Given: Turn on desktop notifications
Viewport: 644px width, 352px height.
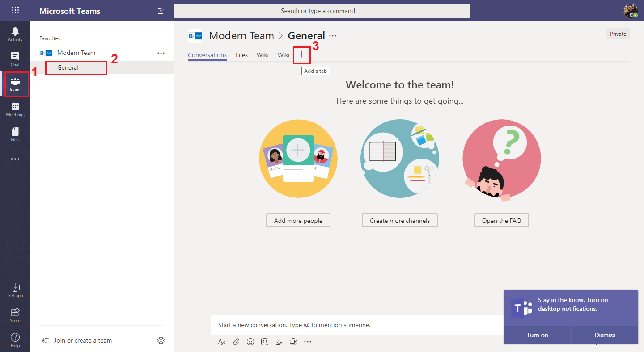Looking at the screenshot, I should (x=537, y=335).
